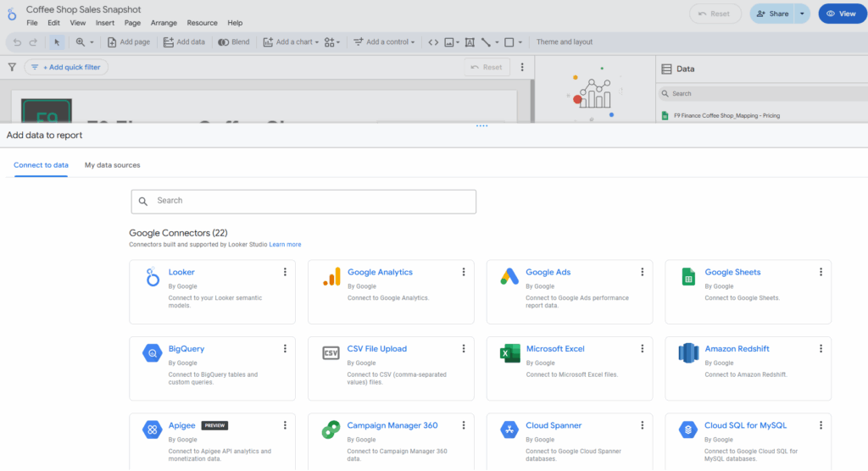This screenshot has height=471, width=868.
Task: Open community visualizations components icon
Action: click(332, 42)
